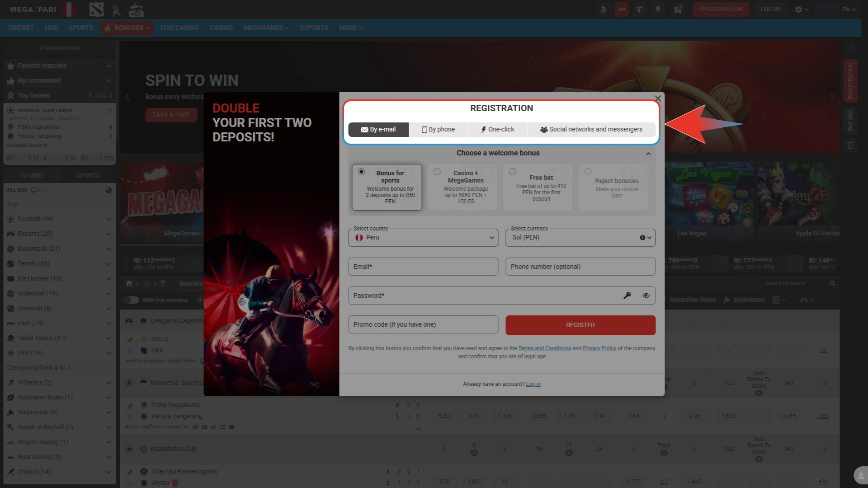Close the registration dialog
Viewport: 868px width, 488px height.
pyautogui.click(x=658, y=99)
